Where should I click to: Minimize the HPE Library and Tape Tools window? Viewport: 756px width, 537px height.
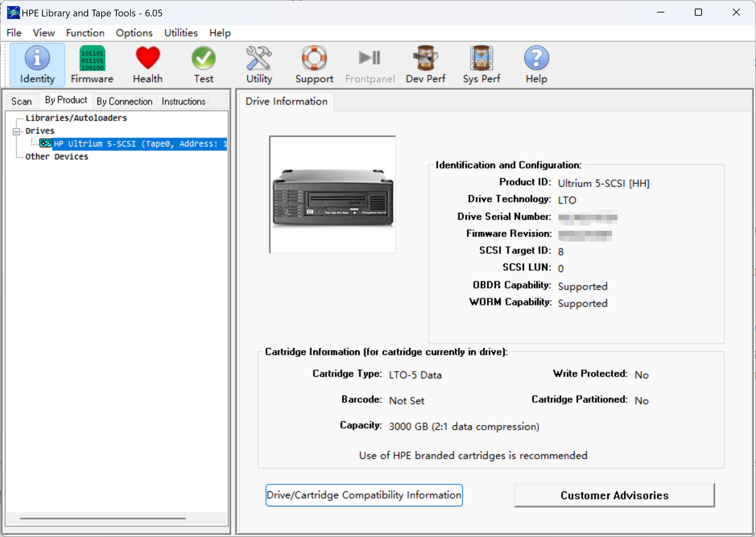coord(661,13)
